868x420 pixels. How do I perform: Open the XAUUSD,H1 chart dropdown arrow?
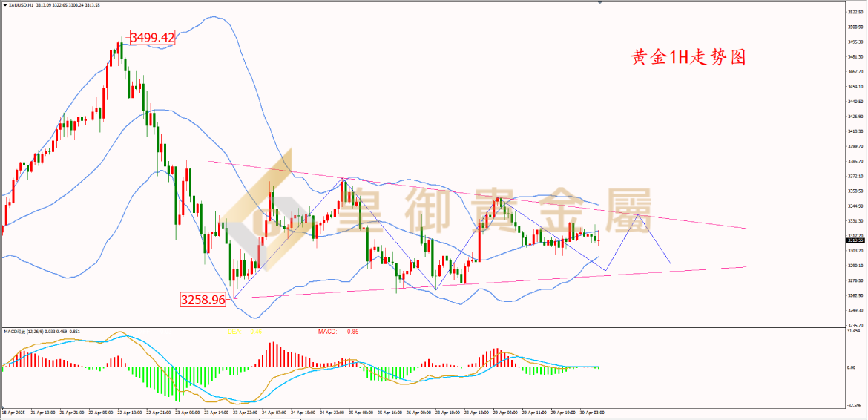click(x=4, y=5)
